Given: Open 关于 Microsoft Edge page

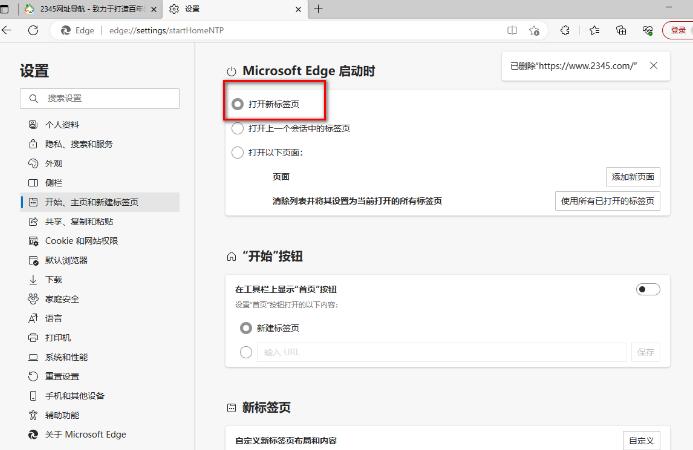Looking at the screenshot, I should click(100, 435).
